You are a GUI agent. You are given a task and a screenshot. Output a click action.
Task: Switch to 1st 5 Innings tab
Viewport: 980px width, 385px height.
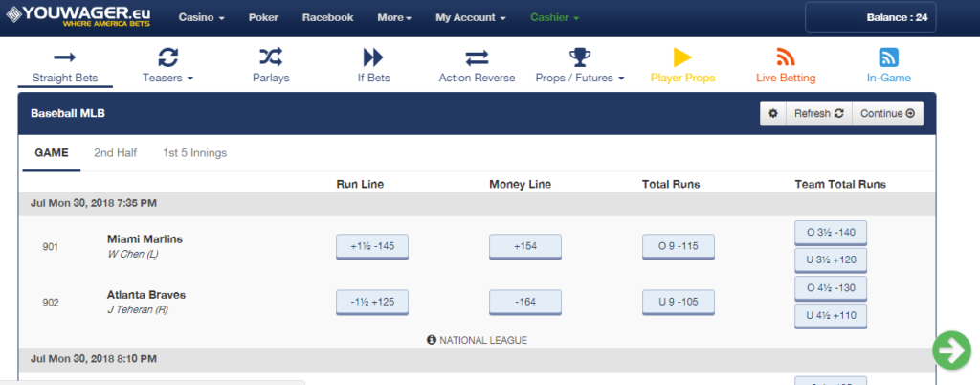point(194,152)
